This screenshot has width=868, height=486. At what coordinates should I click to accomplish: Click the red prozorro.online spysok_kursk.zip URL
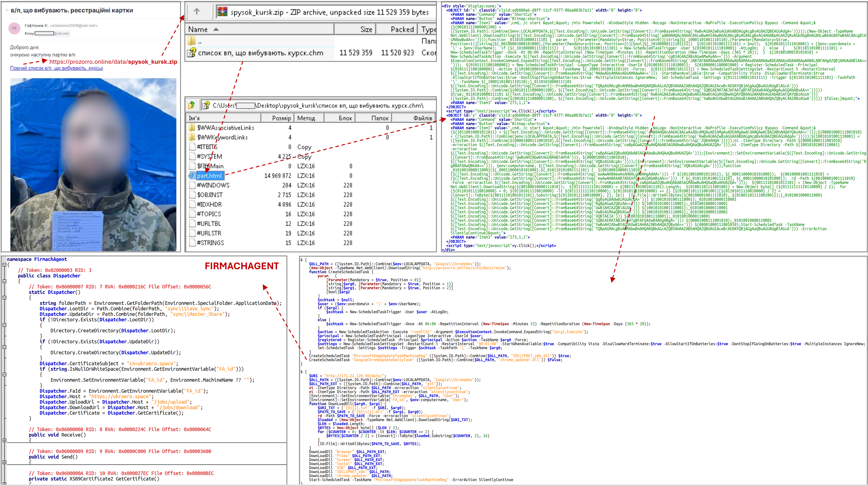[113, 62]
